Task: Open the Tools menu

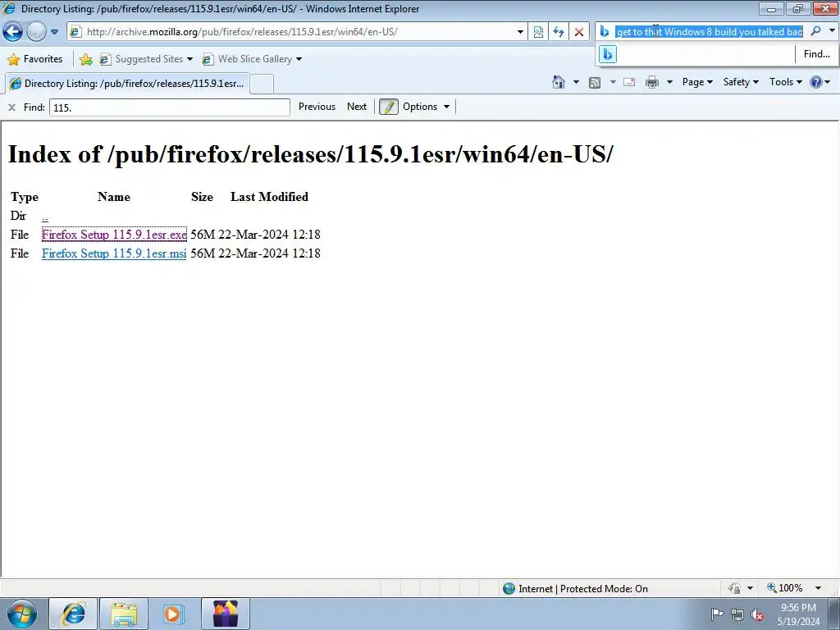Action: (x=785, y=82)
